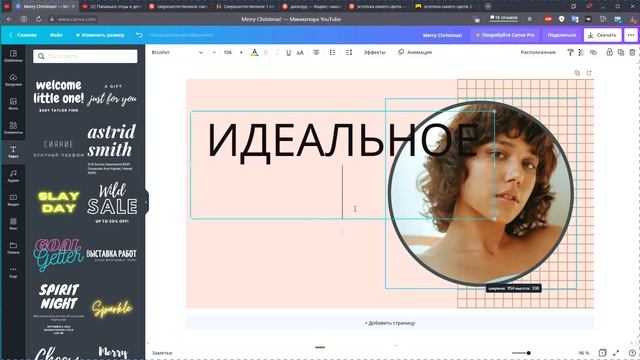
Task: Open the header three-dots more menu
Action: [x=631, y=35]
